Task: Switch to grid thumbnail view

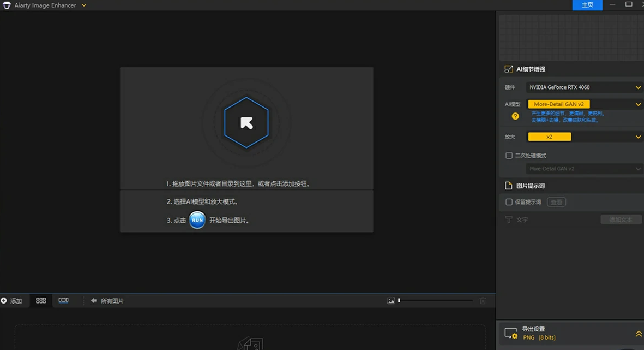Action: coord(41,301)
